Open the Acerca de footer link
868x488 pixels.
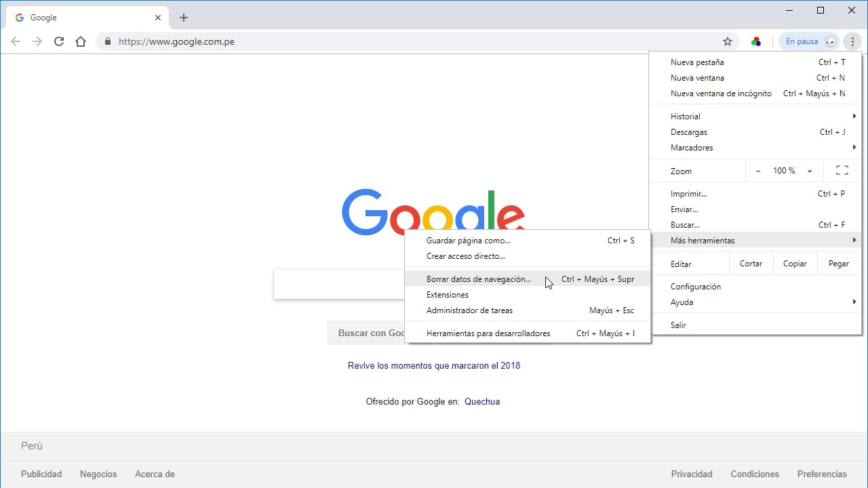[155, 474]
